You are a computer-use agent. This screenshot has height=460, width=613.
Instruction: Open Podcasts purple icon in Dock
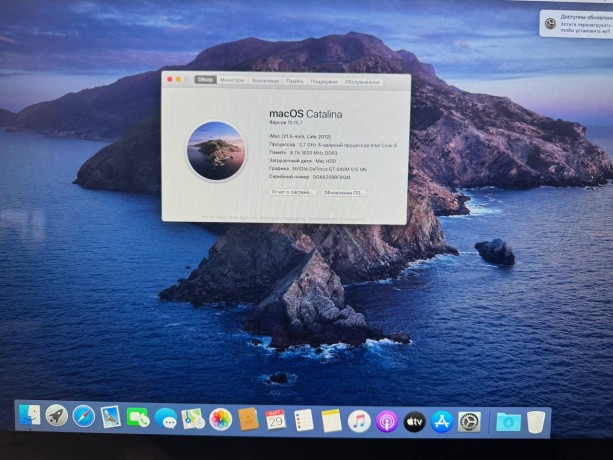[x=387, y=422]
